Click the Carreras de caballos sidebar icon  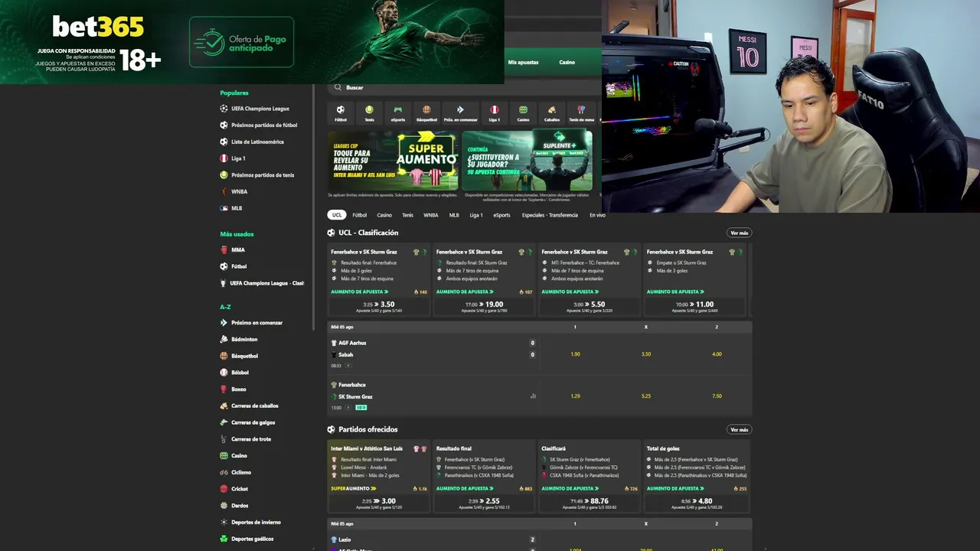click(224, 406)
